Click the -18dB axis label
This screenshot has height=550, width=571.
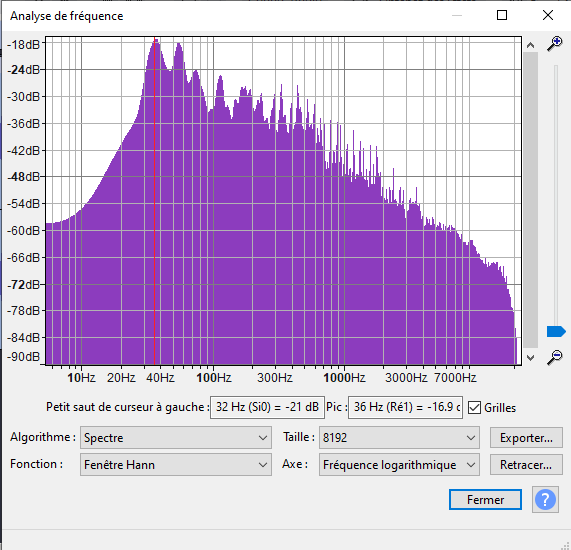coord(24,45)
